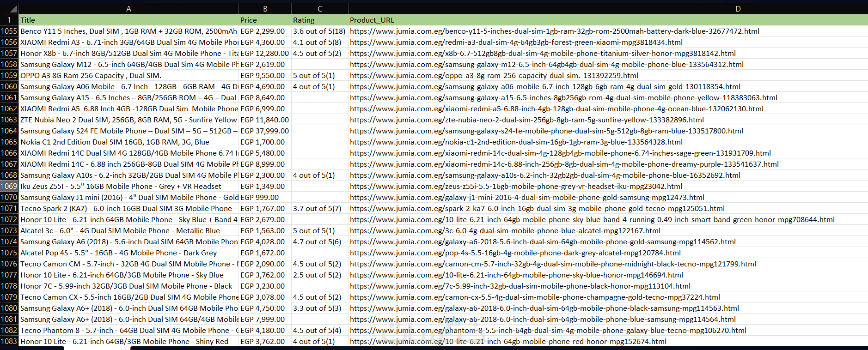Click rating cell 4.1 out of 5(8)
868x350 pixels.
click(x=320, y=42)
